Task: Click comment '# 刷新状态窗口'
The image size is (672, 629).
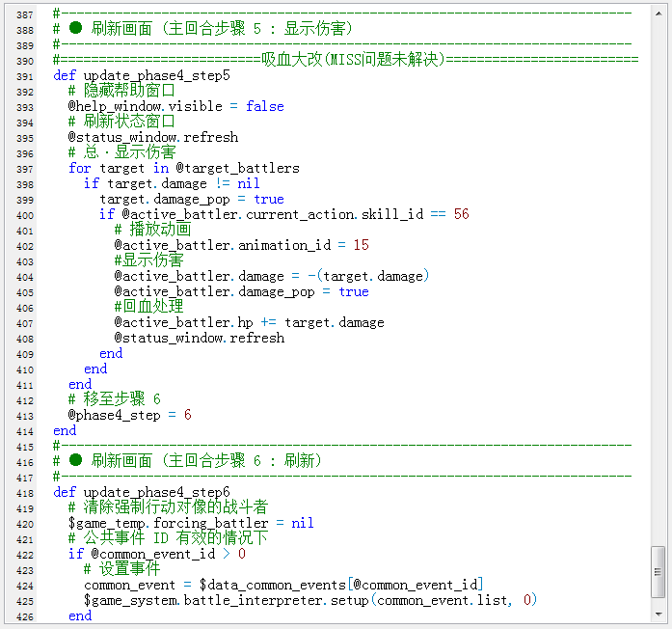Action: pos(121,122)
